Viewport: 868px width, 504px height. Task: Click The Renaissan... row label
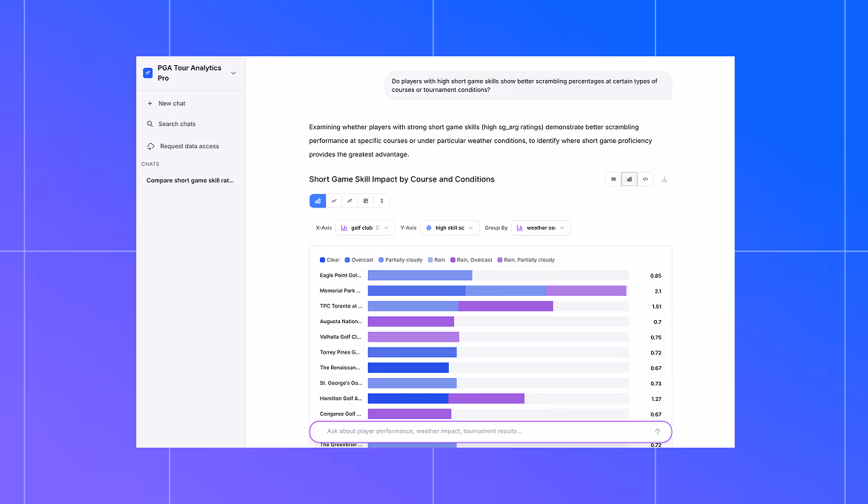(x=340, y=368)
